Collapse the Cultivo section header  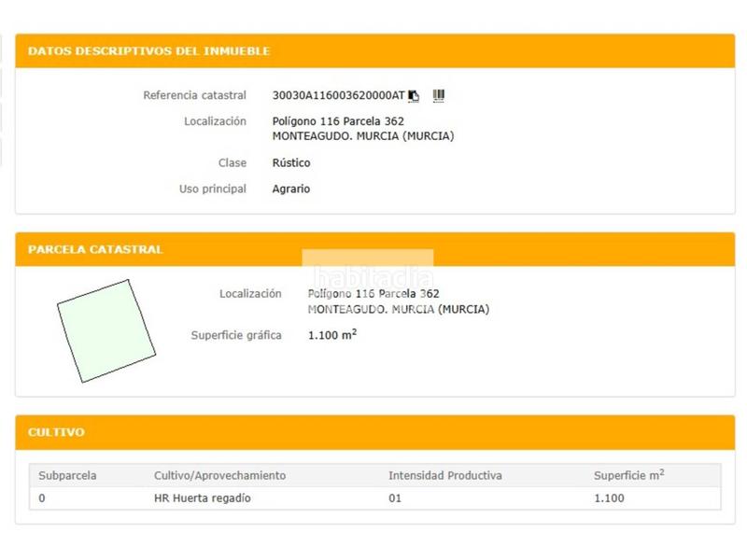pos(57,433)
